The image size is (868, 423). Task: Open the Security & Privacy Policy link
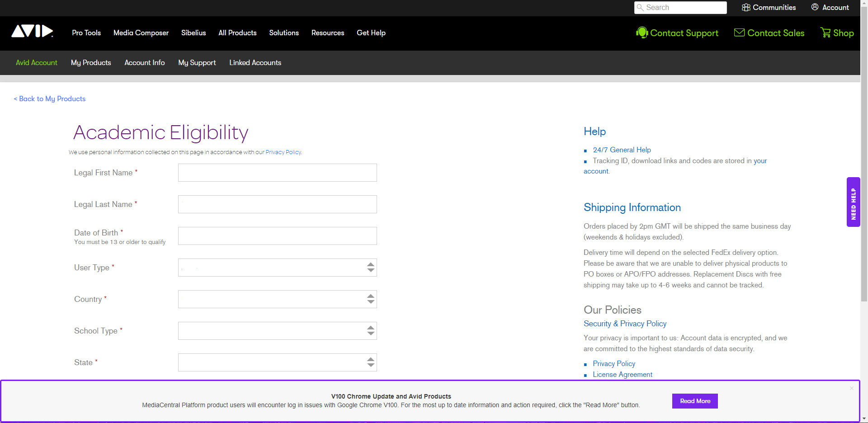tap(625, 324)
